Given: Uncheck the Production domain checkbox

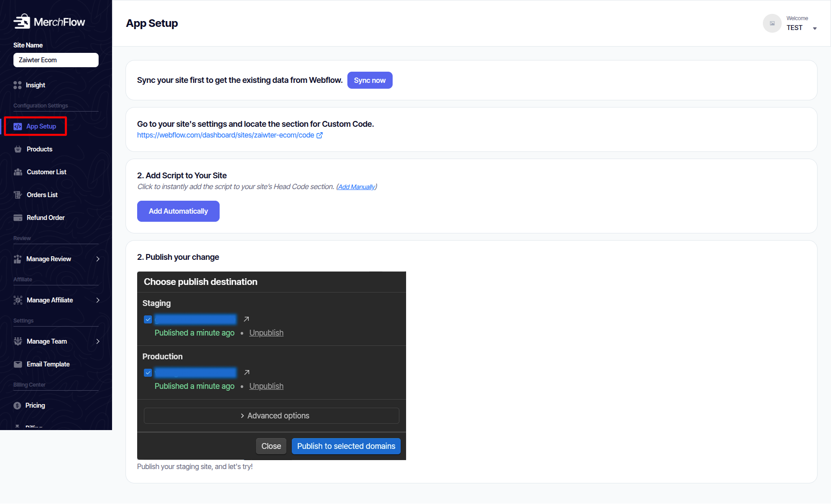Looking at the screenshot, I should tap(148, 373).
